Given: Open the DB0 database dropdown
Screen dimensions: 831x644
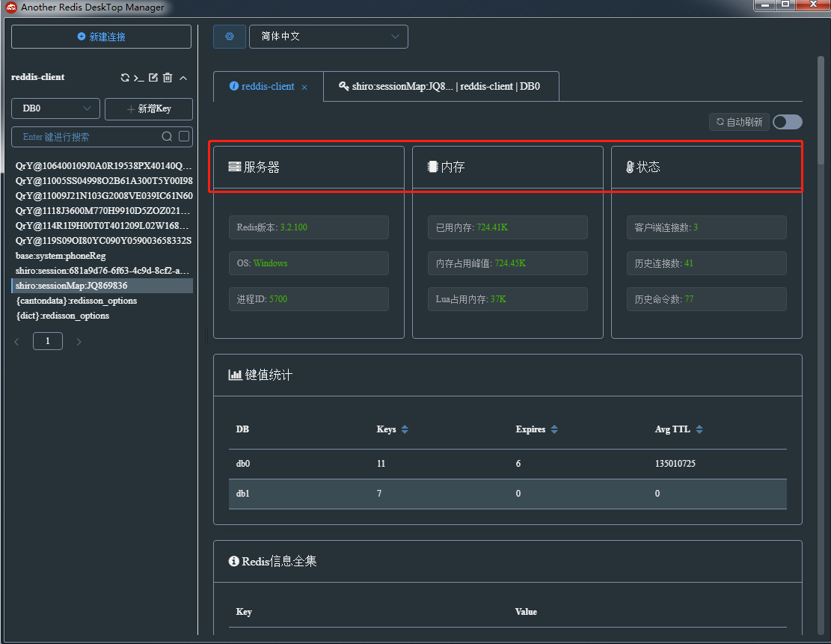Looking at the screenshot, I should click(55, 108).
